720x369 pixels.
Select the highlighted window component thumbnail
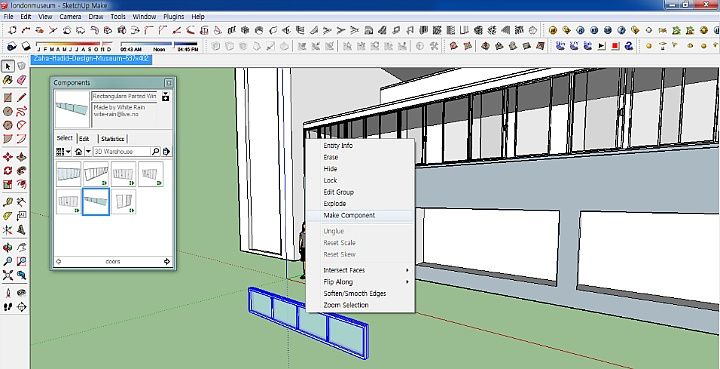click(x=96, y=201)
